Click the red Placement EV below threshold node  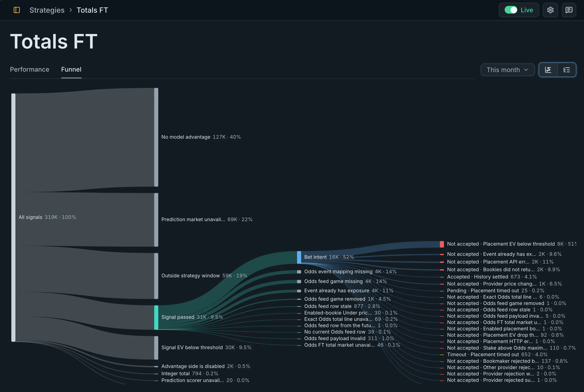coord(442,244)
